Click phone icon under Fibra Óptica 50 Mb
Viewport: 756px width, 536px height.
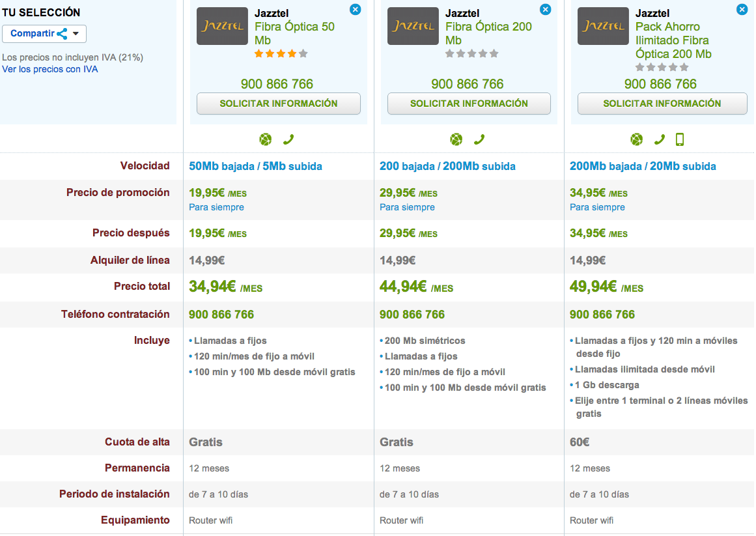(288, 140)
